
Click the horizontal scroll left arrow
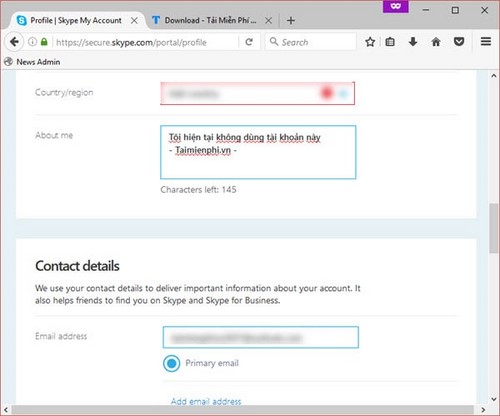point(6,410)
